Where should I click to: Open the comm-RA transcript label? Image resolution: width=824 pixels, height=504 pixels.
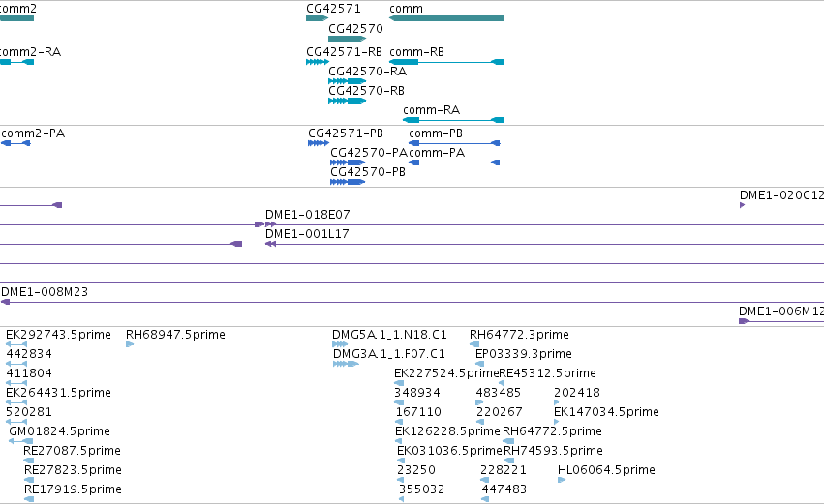tap(432, 110)
